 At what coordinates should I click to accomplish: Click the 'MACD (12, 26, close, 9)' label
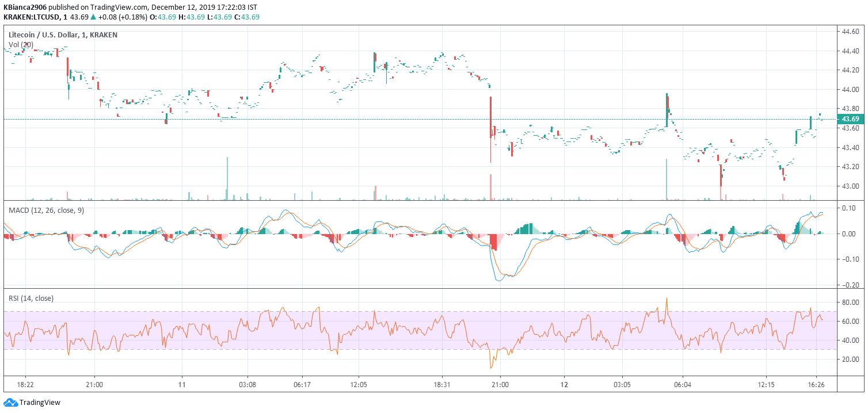pyautogui.click(x=46, y=211)
